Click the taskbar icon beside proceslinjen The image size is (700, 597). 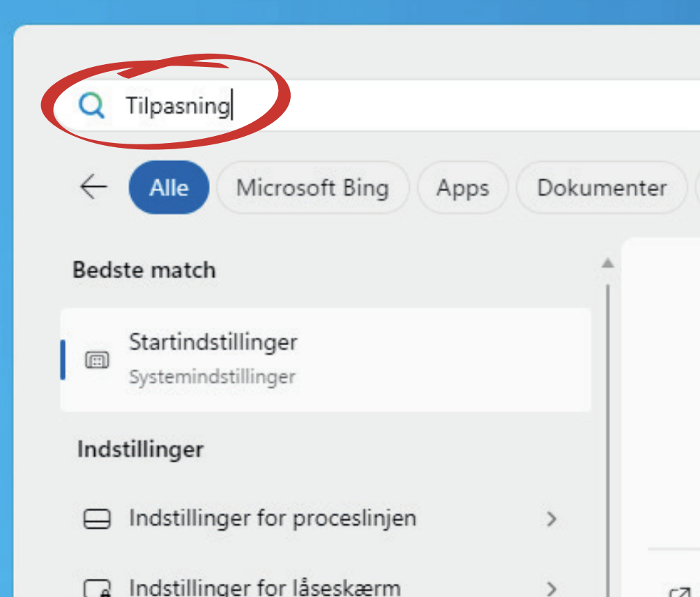pyautogui.click(x=97, y=520)
